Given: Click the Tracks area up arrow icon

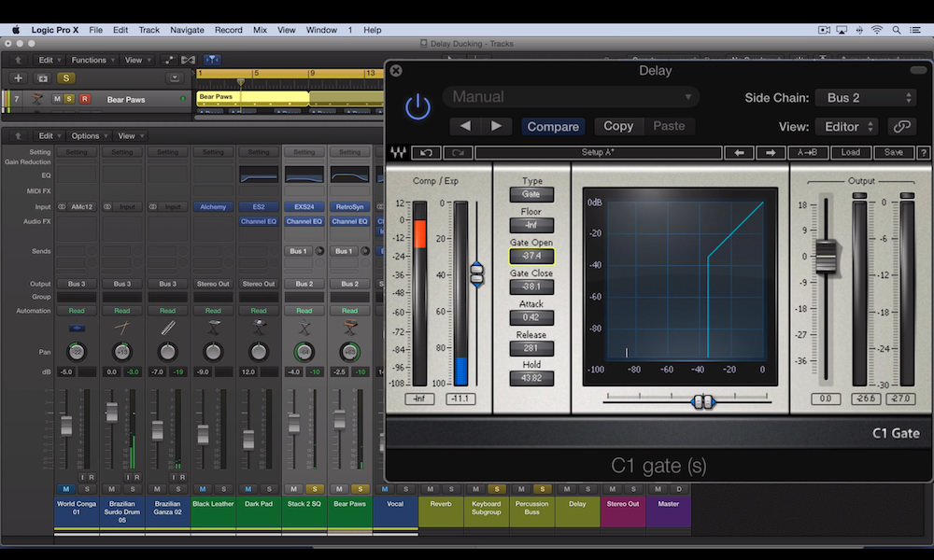Looking at the screenshot, I should click(x=18, y=60).
